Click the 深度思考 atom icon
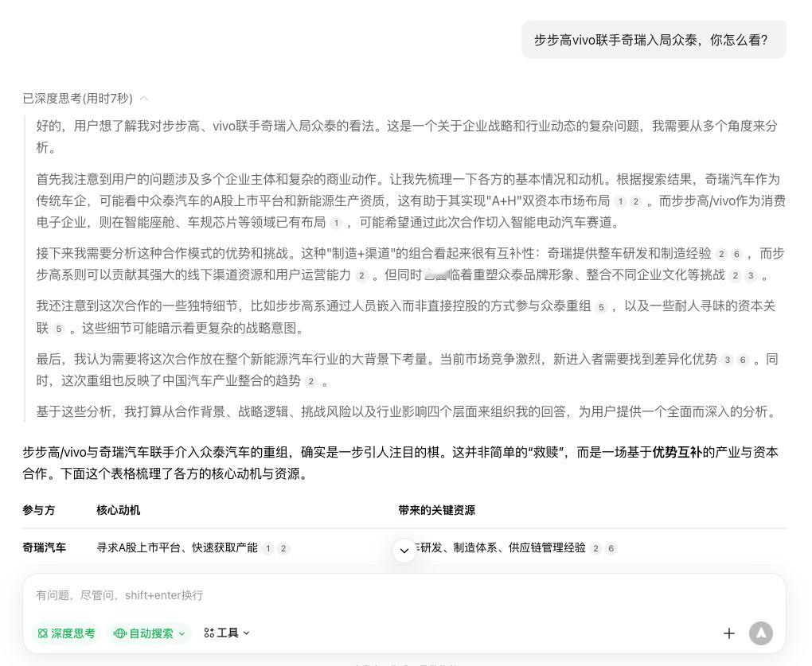 click(x=43, y=633)
